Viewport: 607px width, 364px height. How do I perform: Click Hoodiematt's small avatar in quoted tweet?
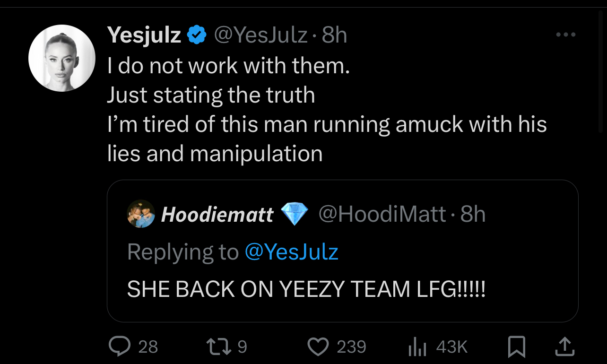(x=141, y=214)
